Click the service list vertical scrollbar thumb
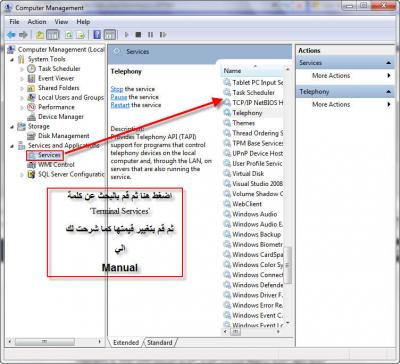Image resolution: width=400 pixels, height=364 pixels. coord(288,265)
